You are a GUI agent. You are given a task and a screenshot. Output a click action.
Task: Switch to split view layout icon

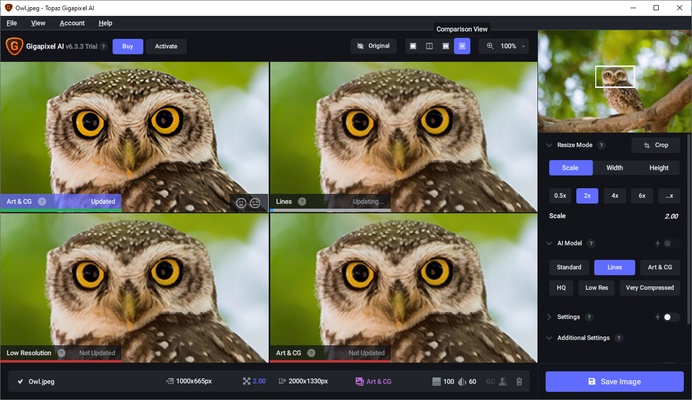point(429,46)
